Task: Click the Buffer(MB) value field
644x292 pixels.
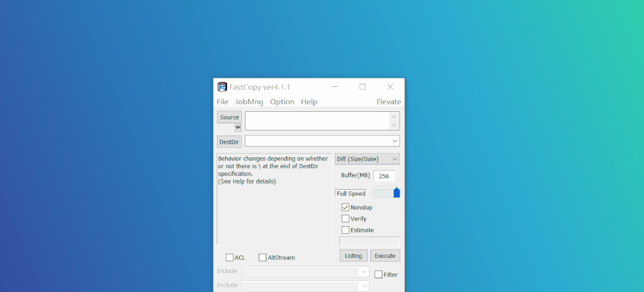Action: coord(384,176)
